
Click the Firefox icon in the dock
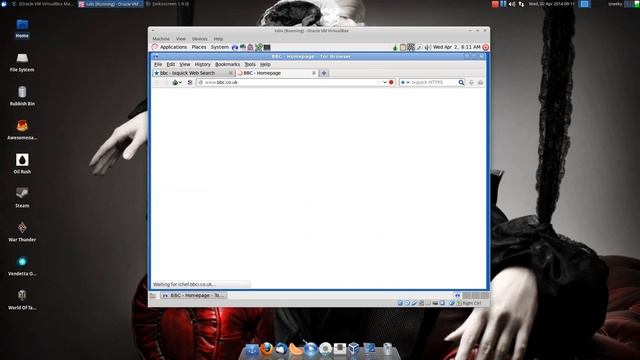click(x=266, y=349)
